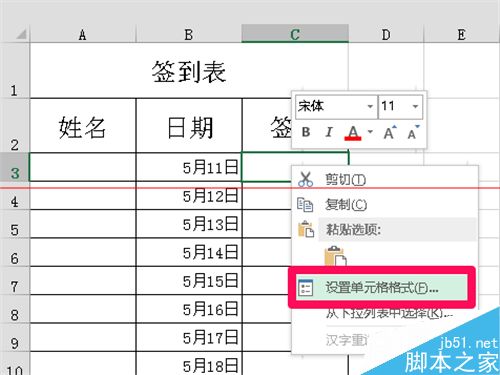
Task: Click the 粘贴选项: paste options label
Action: click(x=353, y=229)
